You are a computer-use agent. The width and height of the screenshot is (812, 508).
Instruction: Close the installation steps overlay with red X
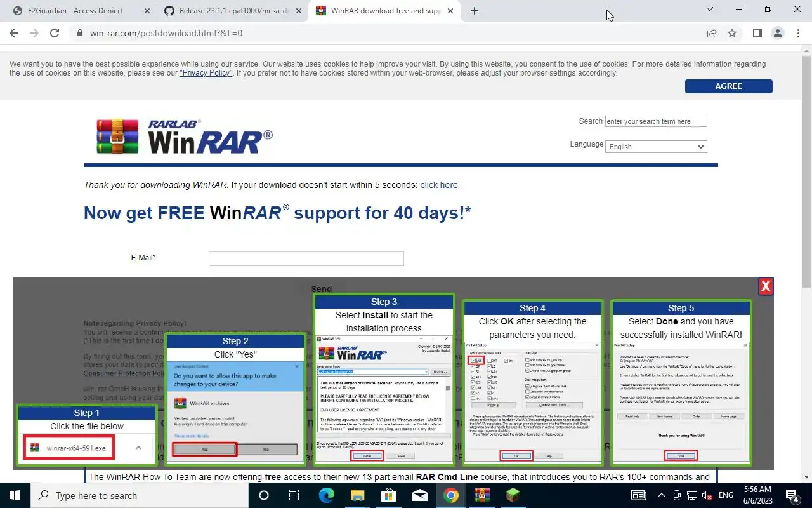[x=766, y=286]
